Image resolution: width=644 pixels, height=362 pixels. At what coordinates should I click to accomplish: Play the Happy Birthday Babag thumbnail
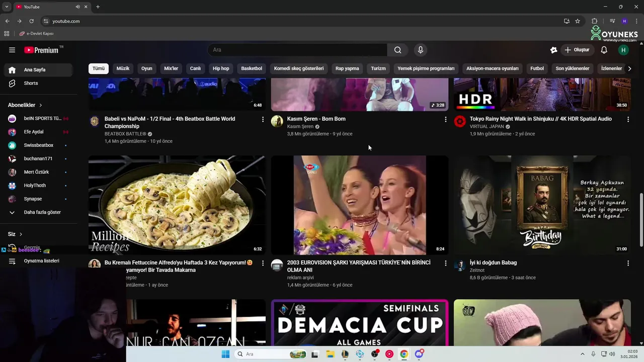pyautogui.click(x=542, y=205)
